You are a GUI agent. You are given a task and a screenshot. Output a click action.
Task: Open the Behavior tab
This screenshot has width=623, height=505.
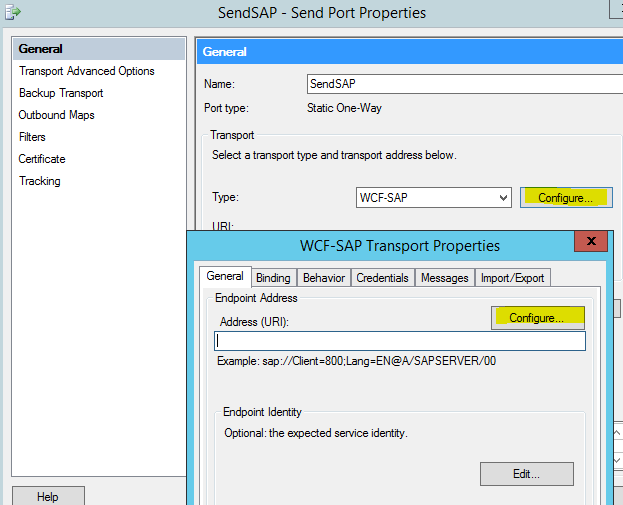click(x=324, y=278)
